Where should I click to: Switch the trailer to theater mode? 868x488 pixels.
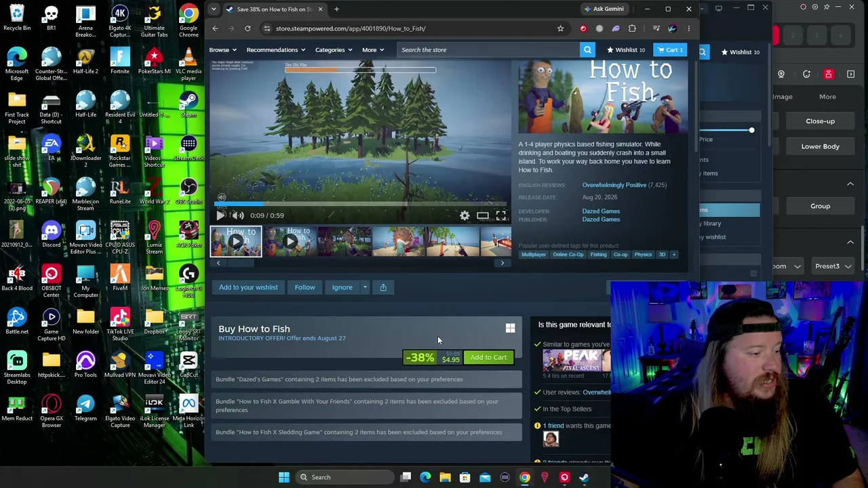pyautogui.click(x=483, y=216)
